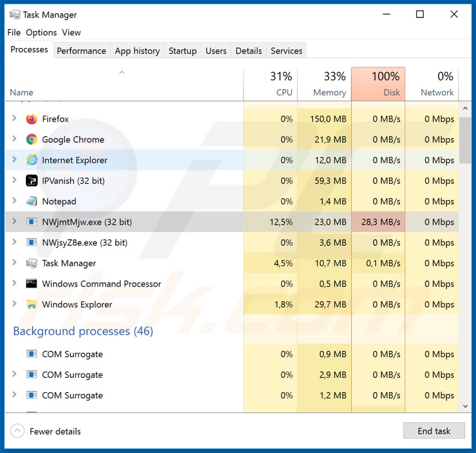Viewport: 476px width, 453px height.
Task: Switch to the Details tab
Action: coord(249,51)
